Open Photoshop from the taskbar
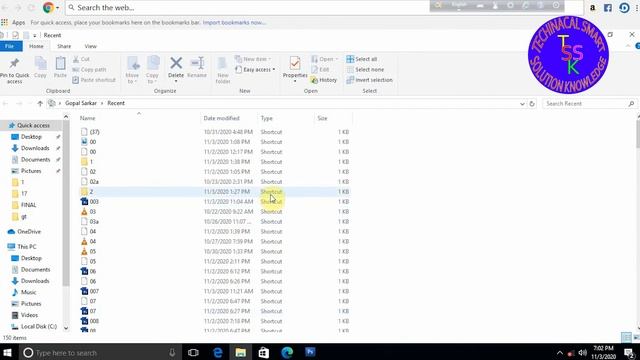The image size is (640, 360). click(310, 352)
